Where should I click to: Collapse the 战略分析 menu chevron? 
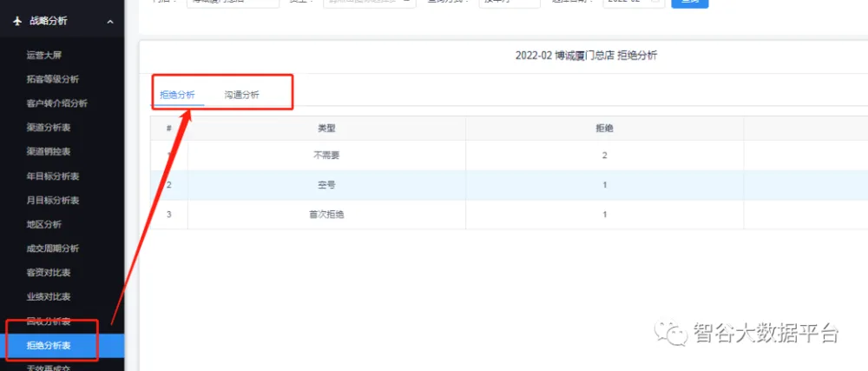tap(109, 21)
